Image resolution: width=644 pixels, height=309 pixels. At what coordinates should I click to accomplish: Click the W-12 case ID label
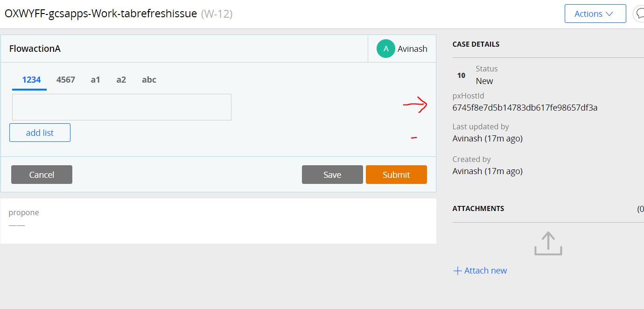click(217, 14)
